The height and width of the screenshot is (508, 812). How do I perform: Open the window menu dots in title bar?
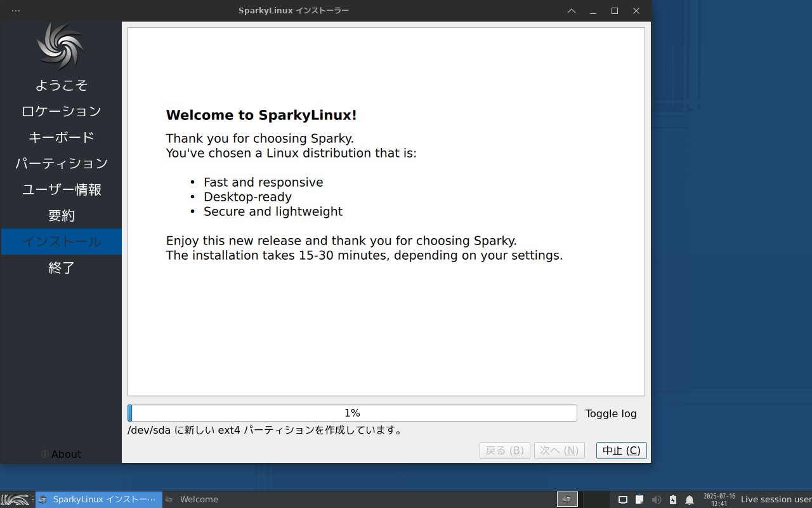[16, 11]
